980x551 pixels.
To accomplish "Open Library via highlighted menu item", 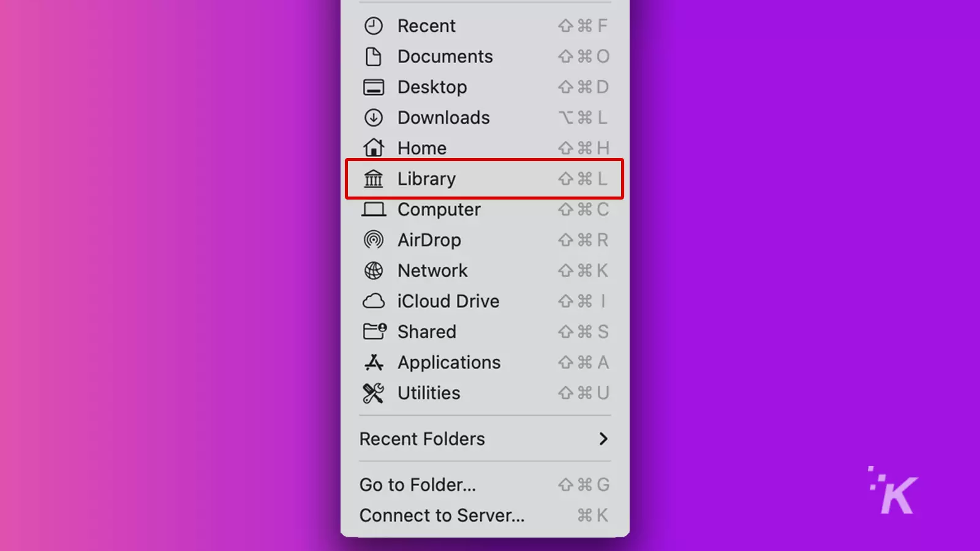I will 484,179.
